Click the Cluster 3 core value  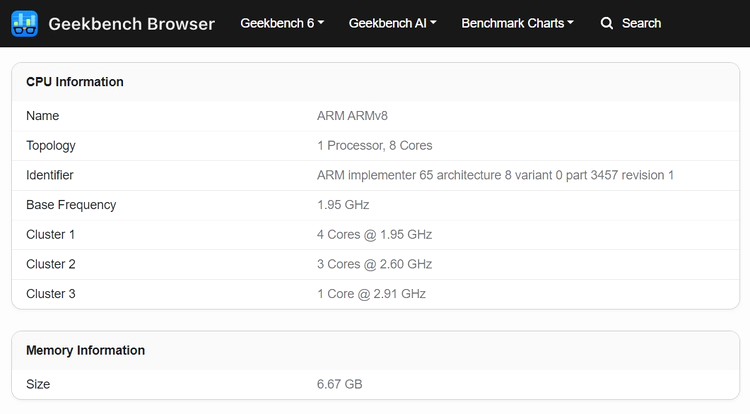(371, 294)
